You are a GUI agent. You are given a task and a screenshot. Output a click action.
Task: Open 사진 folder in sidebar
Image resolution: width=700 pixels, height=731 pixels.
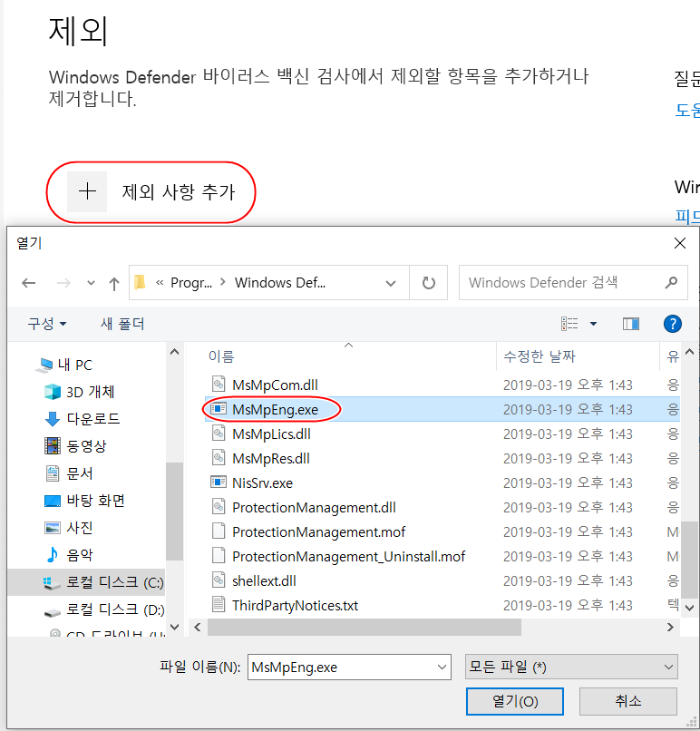[x=69, y=527]
